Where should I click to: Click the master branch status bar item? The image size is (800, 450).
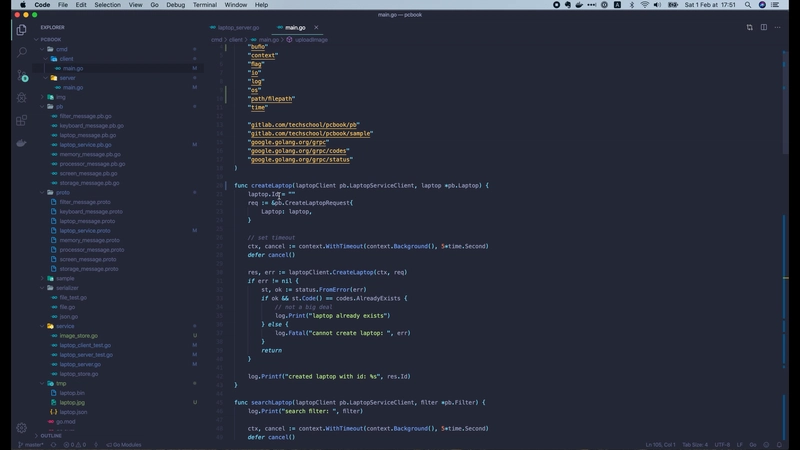point(32,445)
